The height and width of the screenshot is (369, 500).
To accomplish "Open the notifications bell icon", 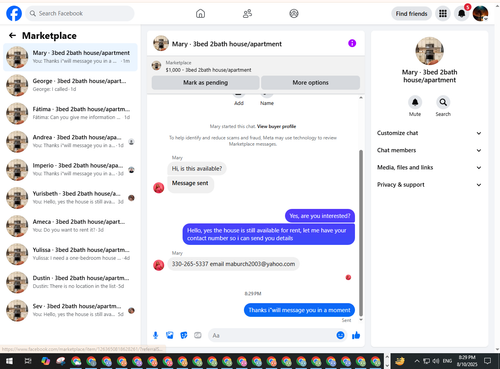I will click(462, 14).
